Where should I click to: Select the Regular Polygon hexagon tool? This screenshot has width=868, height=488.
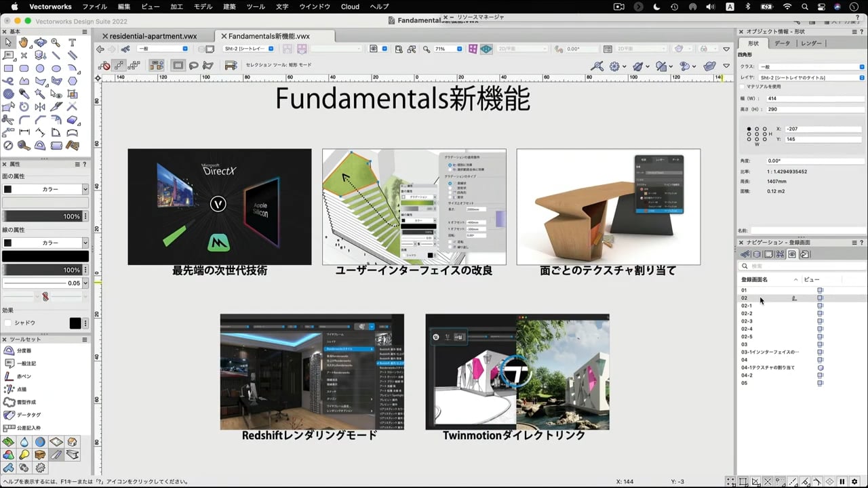72,81
